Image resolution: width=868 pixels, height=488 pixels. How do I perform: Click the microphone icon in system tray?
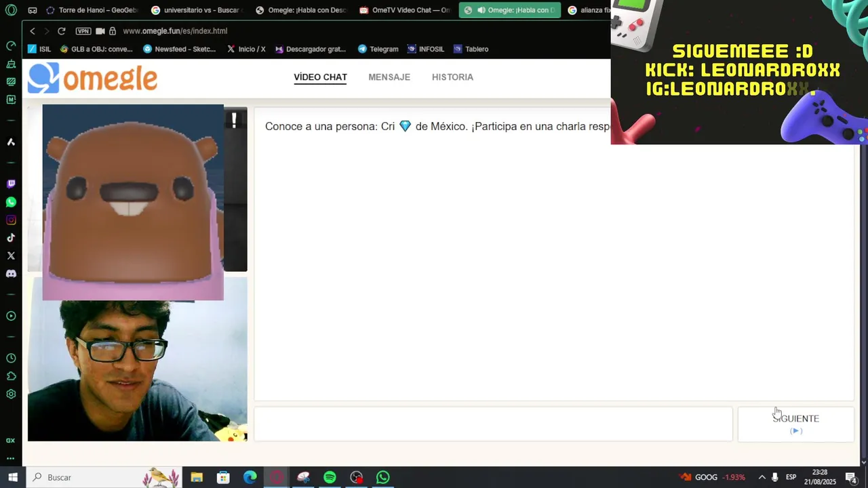pos(775,477)
